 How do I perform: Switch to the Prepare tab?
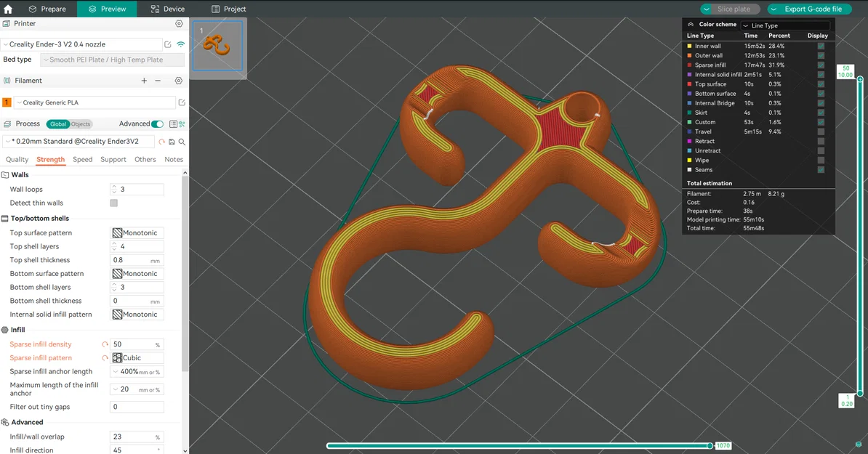click(x=48, y=9)
